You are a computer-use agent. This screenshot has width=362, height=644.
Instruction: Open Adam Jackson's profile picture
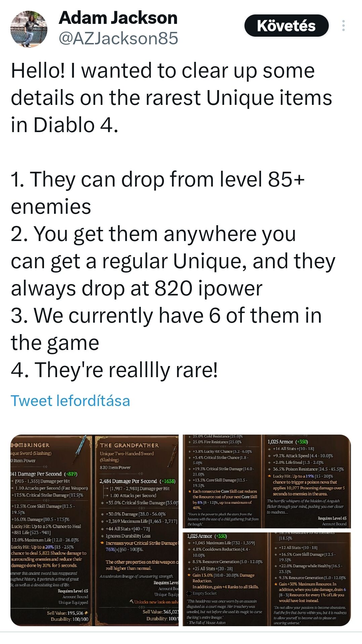point(29,29)
